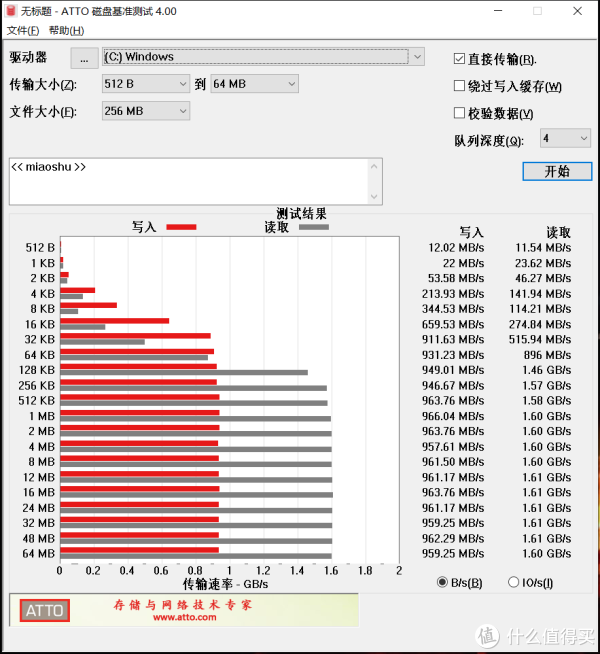Open the 帮助(H) menu
Image resolution: width=600 pixels, height=654 pixels.
point(66,30)
